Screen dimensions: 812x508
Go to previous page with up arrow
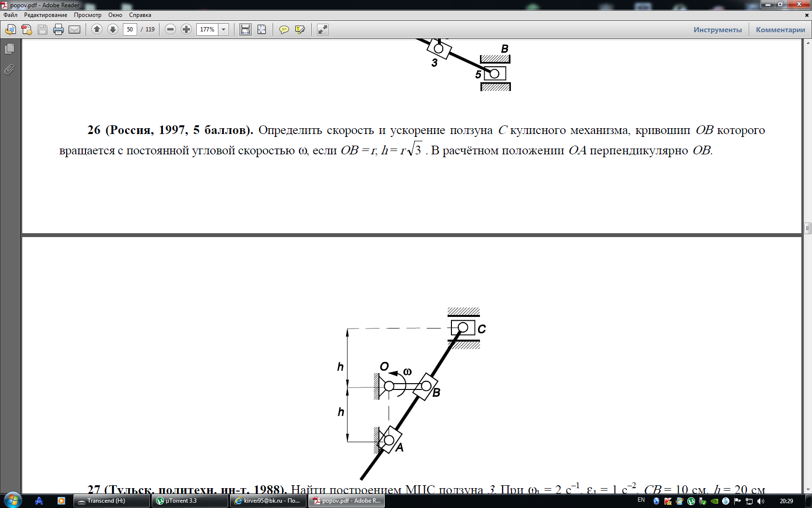point(97,30)
